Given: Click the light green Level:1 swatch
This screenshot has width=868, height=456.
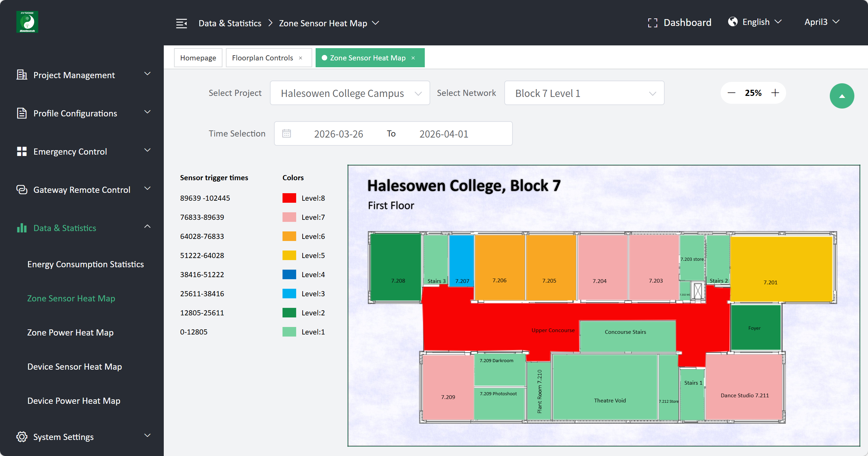Looking at the screenshot, I should [289, 332].
